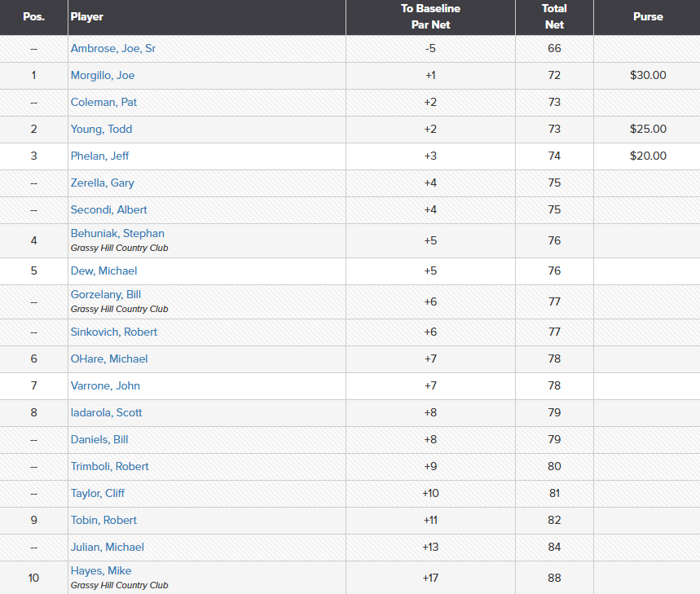The image size is (700, 594).
Task: Click the Morgillo, Joe player name
Action: 103,75
